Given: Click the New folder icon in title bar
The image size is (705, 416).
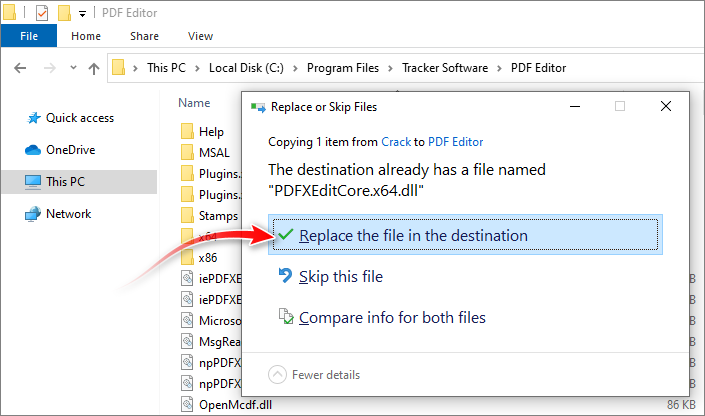Looking at the screenshot, I should pyautogui.click(x=64, y=13).
